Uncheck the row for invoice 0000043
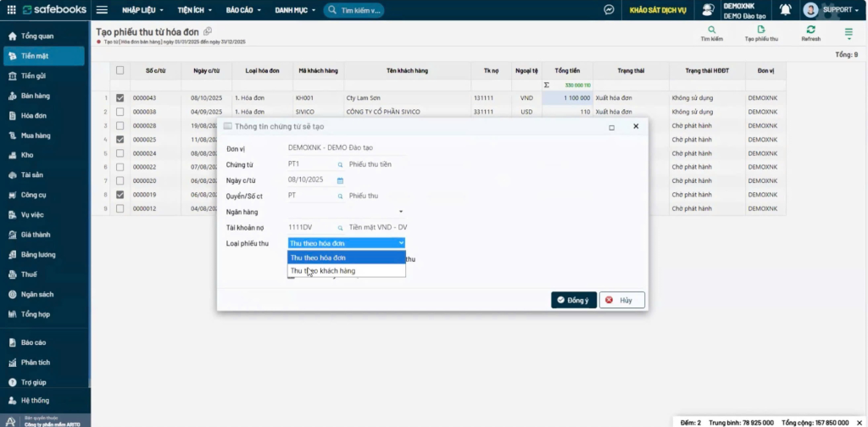 (x=120, y=98)
